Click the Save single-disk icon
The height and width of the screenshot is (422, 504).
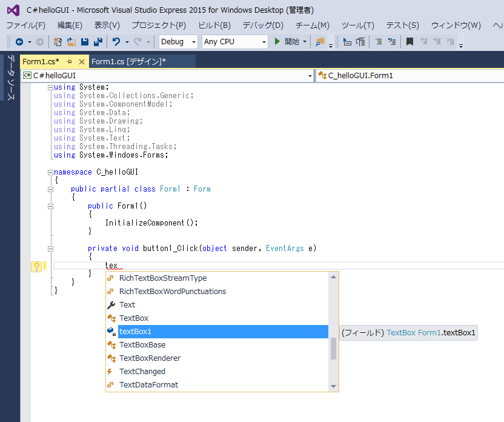pyautogui.click(x=85, y=42)
